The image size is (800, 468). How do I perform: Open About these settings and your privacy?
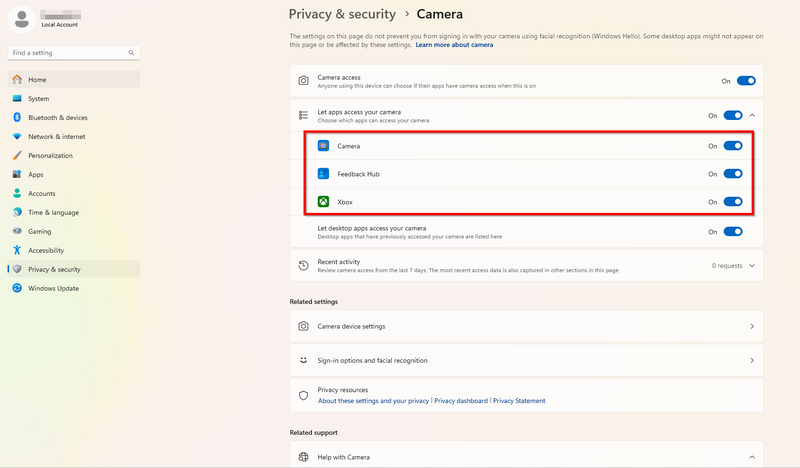373,401
